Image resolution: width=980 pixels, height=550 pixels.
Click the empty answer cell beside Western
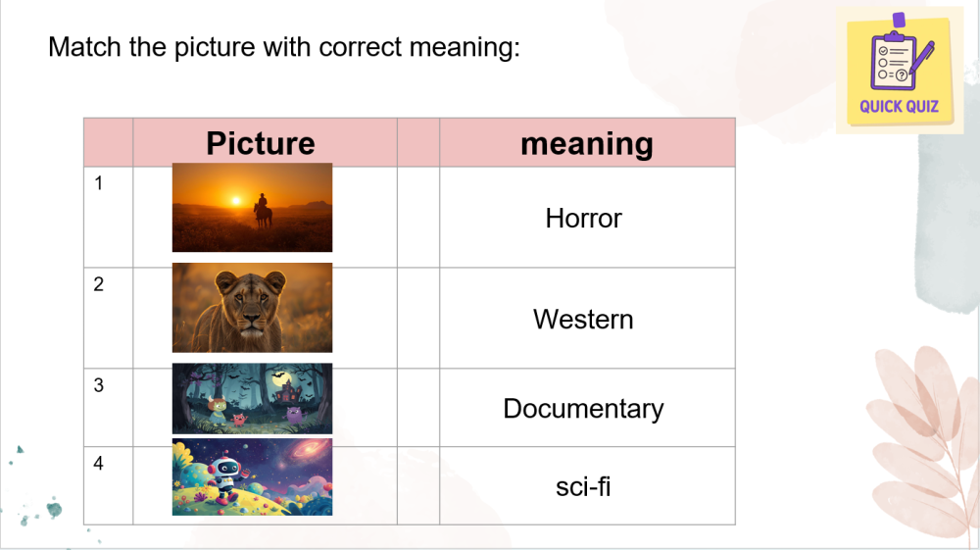(x=418, y=318)
